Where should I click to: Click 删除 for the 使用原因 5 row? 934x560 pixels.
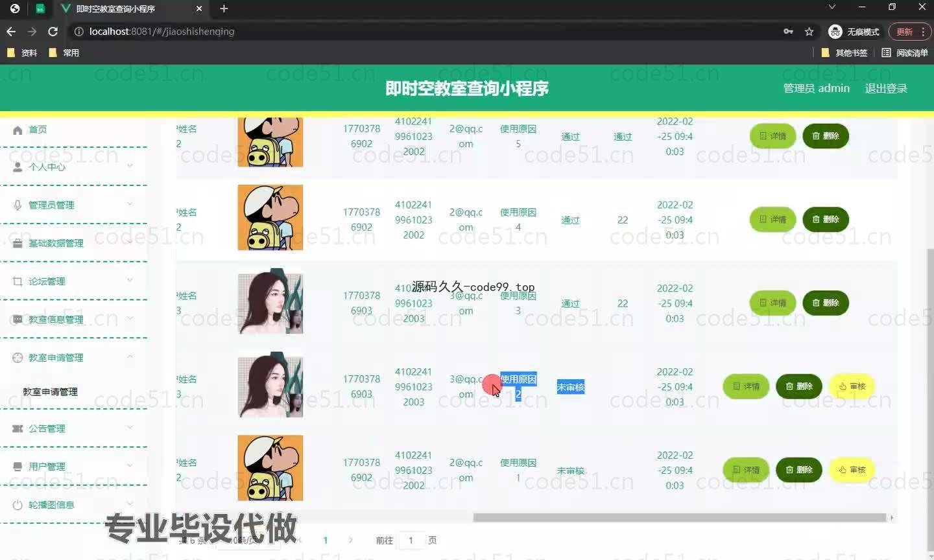(x=826, y=136)
